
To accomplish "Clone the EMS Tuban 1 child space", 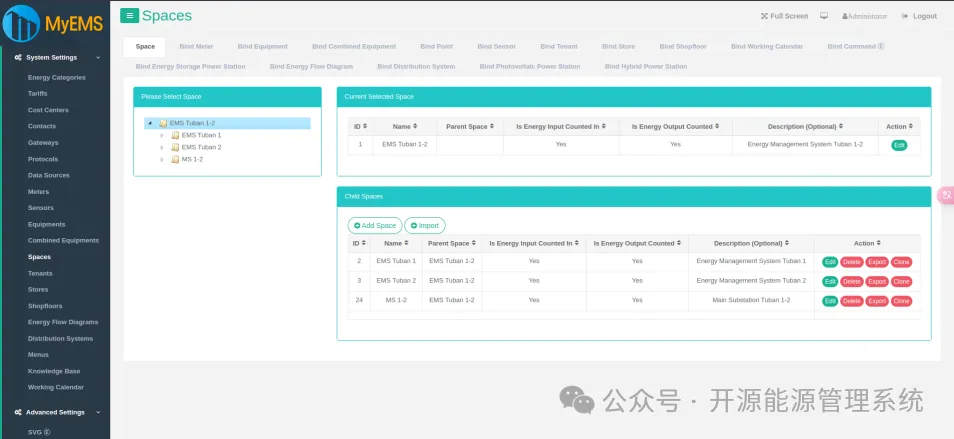I will tap(901, 262).
